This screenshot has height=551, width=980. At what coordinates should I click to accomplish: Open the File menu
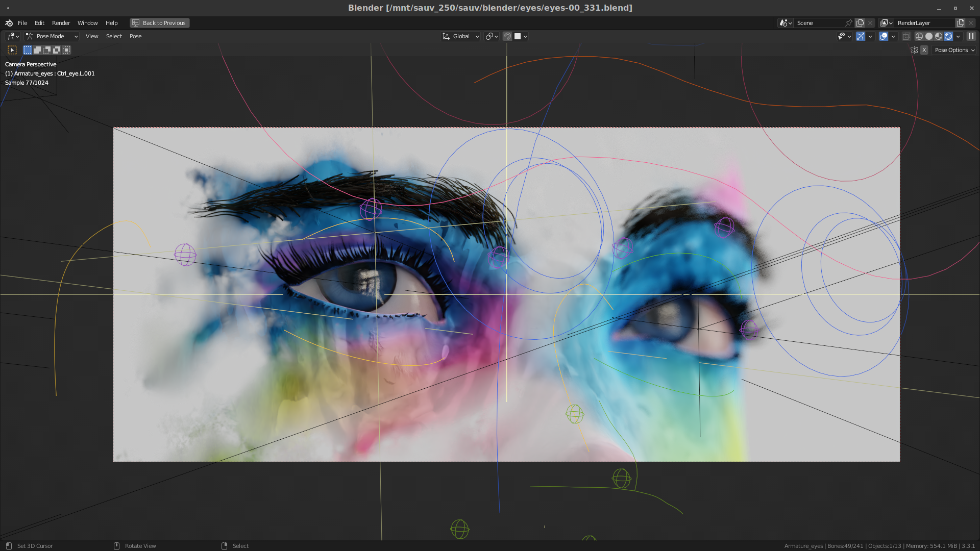coord(22,23)
